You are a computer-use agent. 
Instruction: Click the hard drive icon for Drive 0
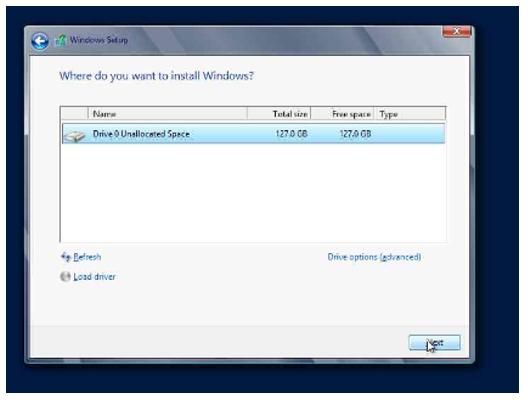[74, 135]
